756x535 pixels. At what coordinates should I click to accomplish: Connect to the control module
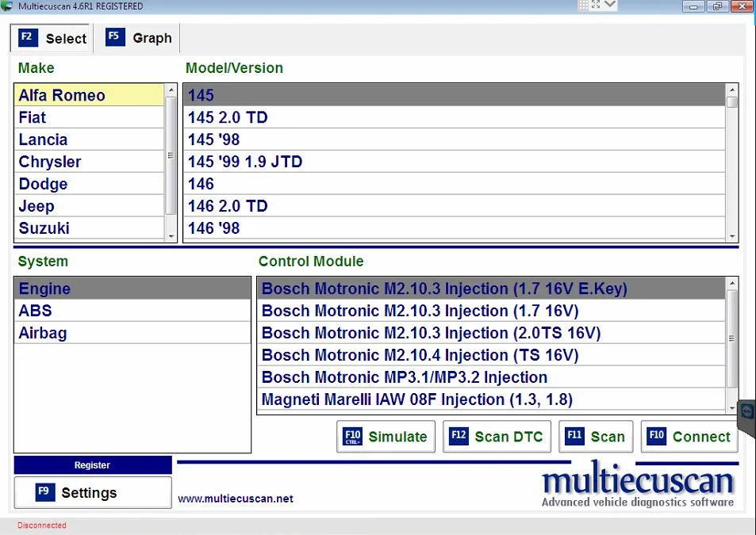click(x=689, y=436)
